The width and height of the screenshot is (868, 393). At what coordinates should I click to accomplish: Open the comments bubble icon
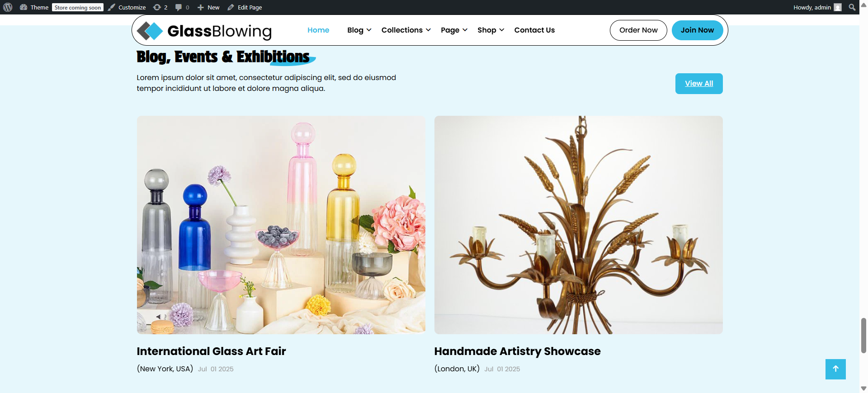click(x=179, y=7)
